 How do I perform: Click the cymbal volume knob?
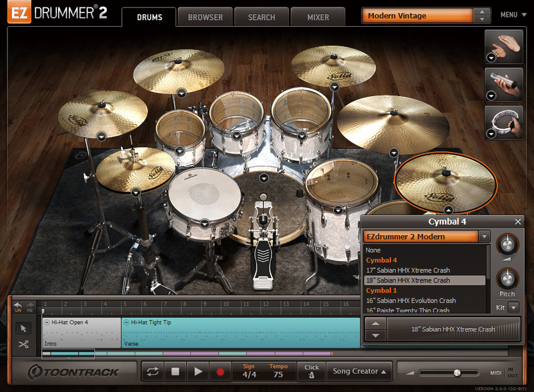point(507,244)
